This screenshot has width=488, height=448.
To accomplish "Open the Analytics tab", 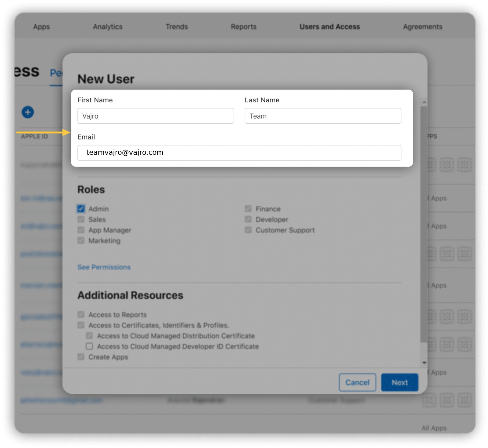I will click(108, 27).
